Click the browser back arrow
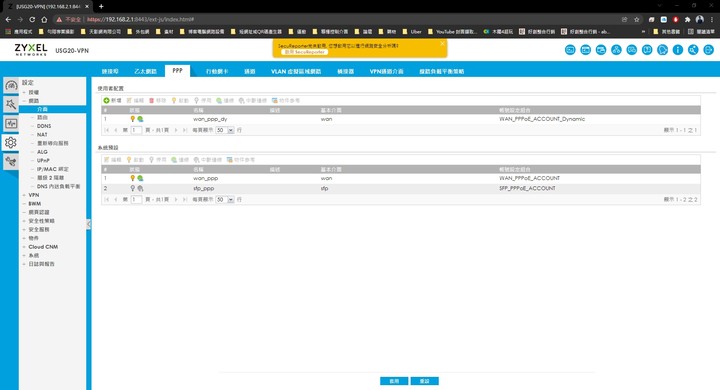This screenshot has width=720, height=390. tap(8, 19)
